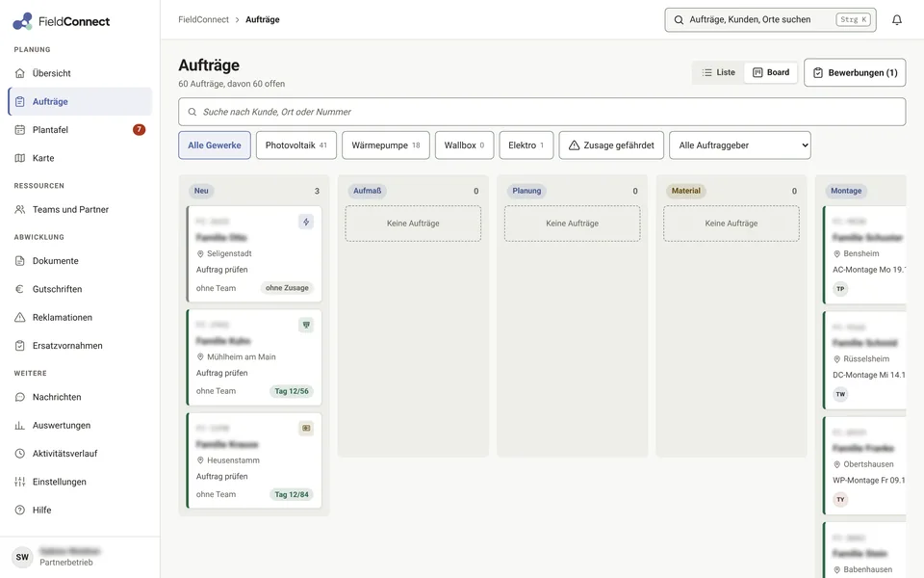Open the Bewerbungen (1) button
This screenshot has height=578, width=924.
[x=855, y=72]
